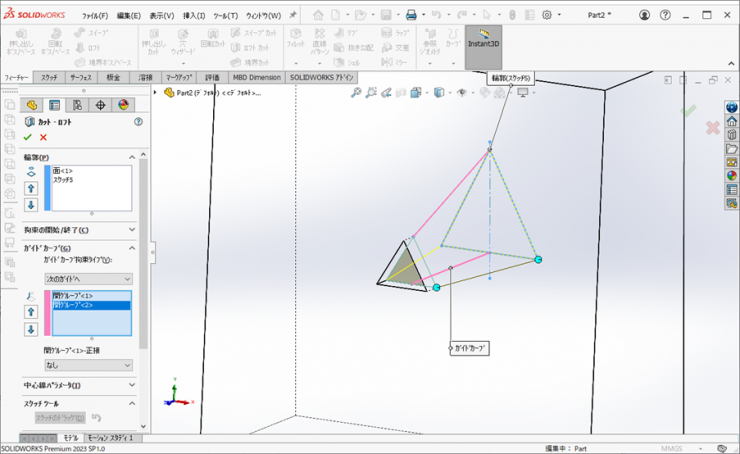Open the tangency dropdown showing なし
The height and width of the screenshot is (454, 740).
tap(88, 366)
